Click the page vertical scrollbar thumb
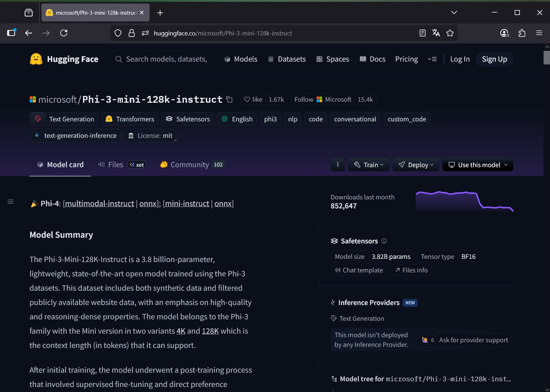 546,57
